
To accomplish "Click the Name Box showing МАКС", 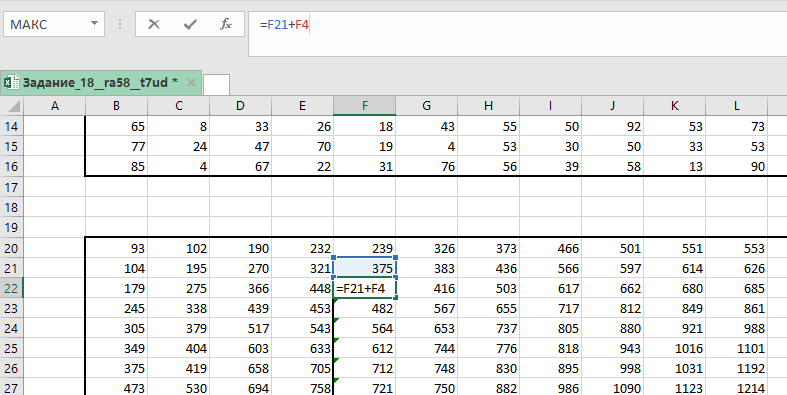I will [54, 24].
